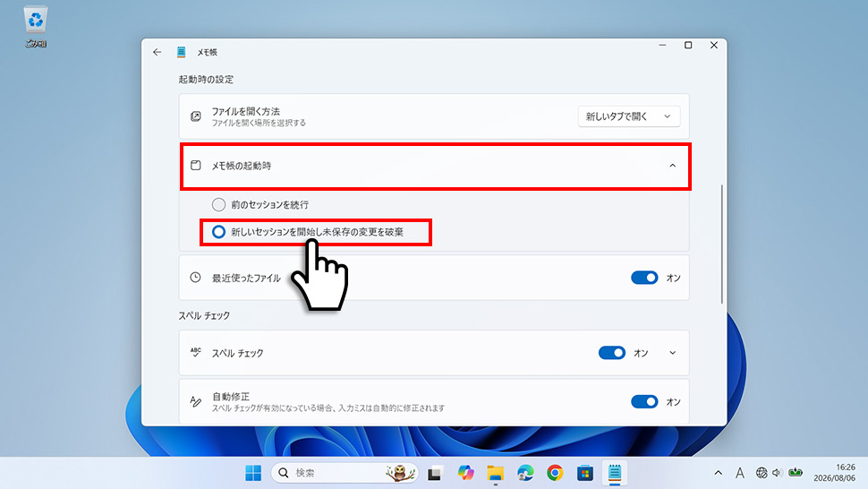Open File Explorer from the taskbar
868x489 pixels.
(x=496, y=473)
